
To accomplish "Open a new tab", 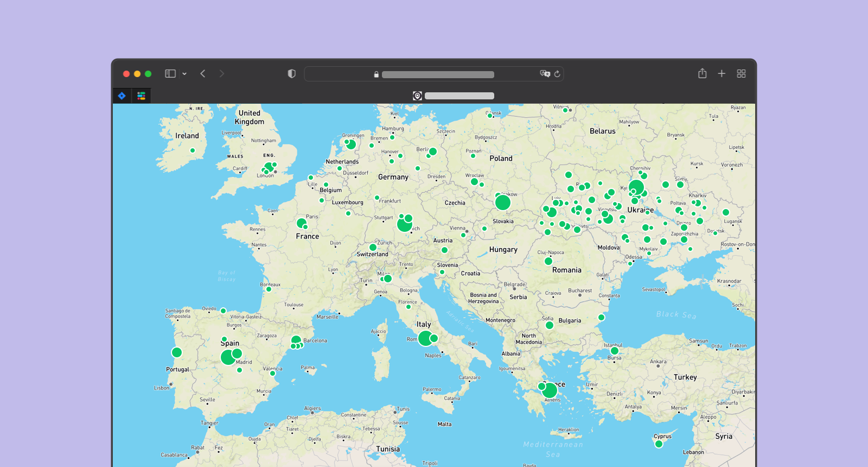I will pyautogui.click(x=722, y=74).
